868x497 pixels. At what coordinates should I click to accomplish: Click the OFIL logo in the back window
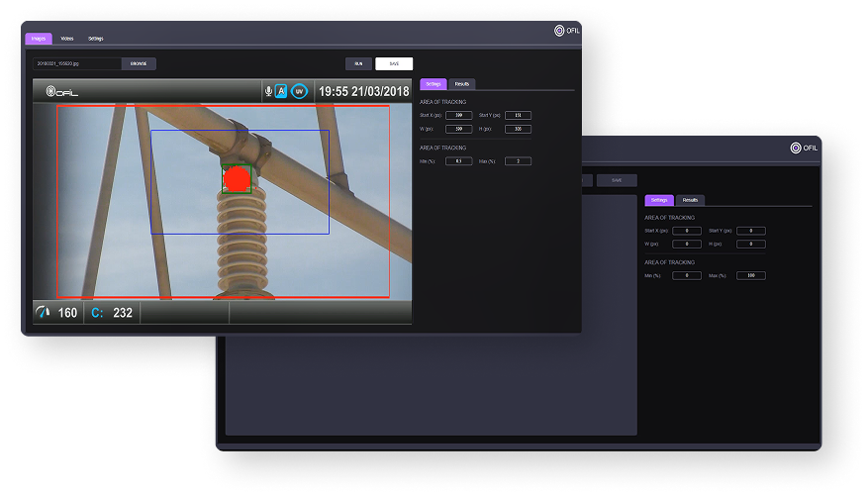click(803, 148)
